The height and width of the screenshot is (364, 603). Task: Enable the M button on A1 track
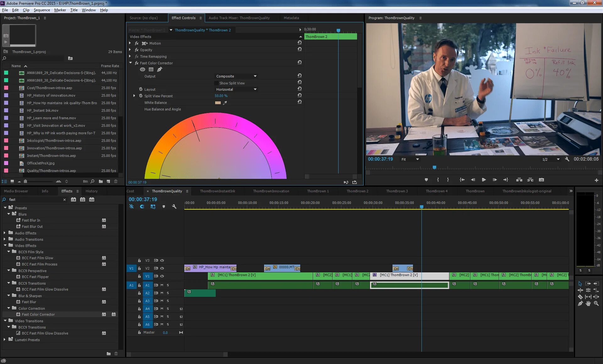[x=161, y=285]
